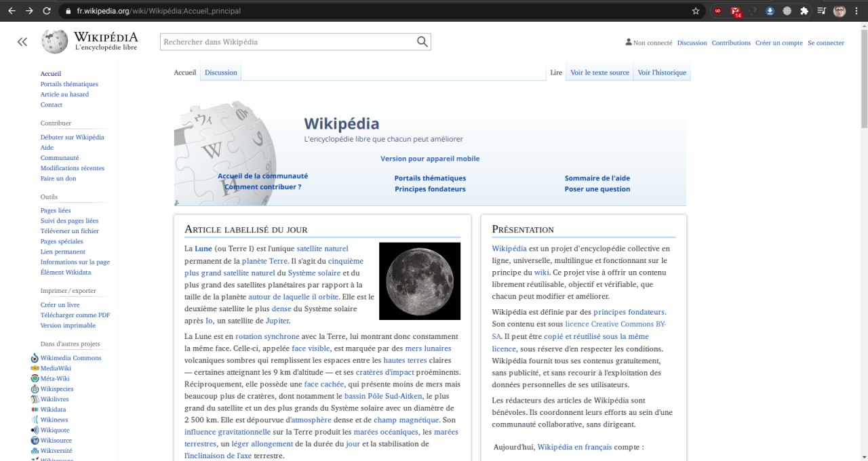Click the browser back arrow
868x461 pixels.
click(12, 11)
